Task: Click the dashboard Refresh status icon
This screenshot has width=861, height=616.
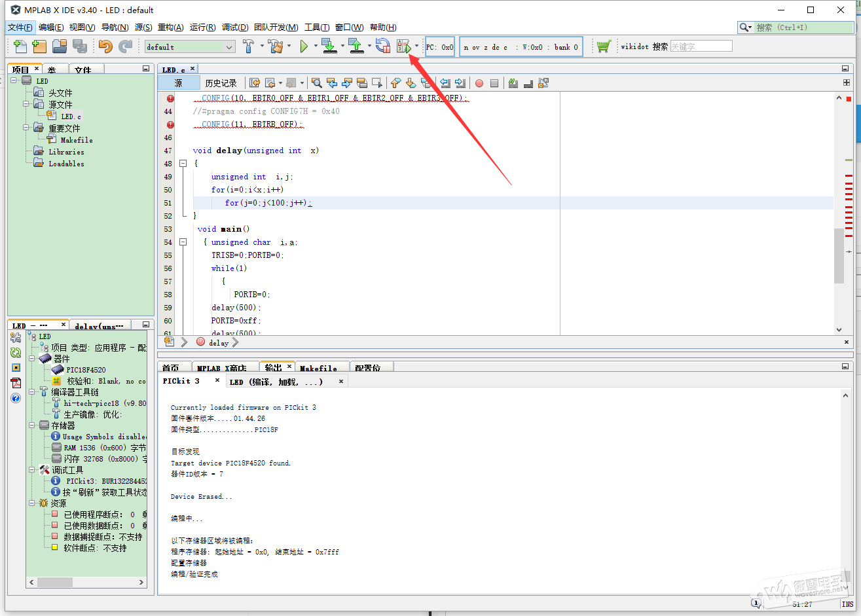Action: (16, 352)
